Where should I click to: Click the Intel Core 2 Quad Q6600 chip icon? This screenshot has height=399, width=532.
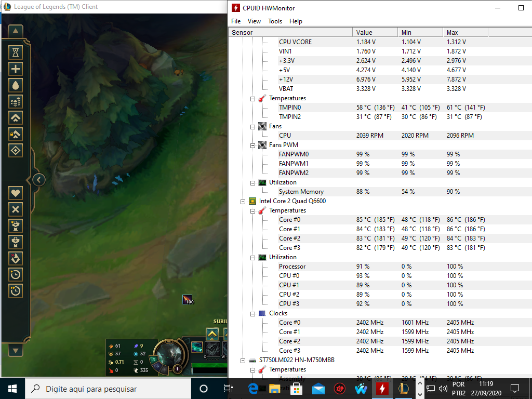[252, 201]
